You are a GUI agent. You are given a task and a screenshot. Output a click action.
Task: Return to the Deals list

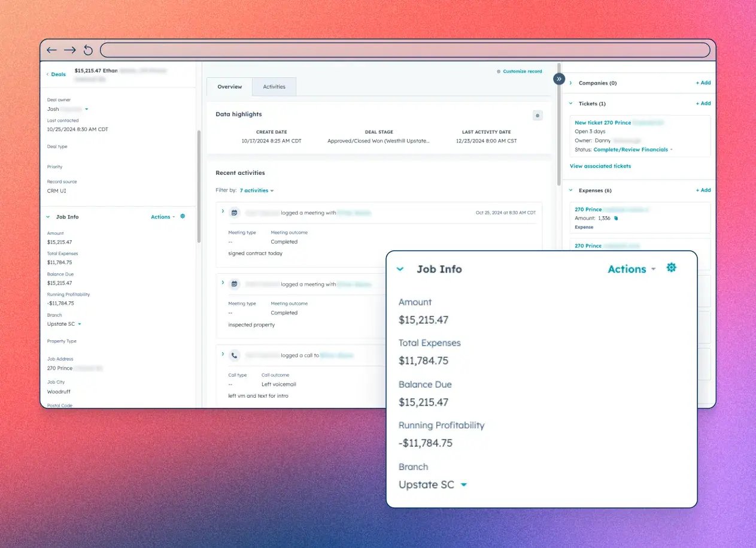pyautogui.click(x=56, y=74)
